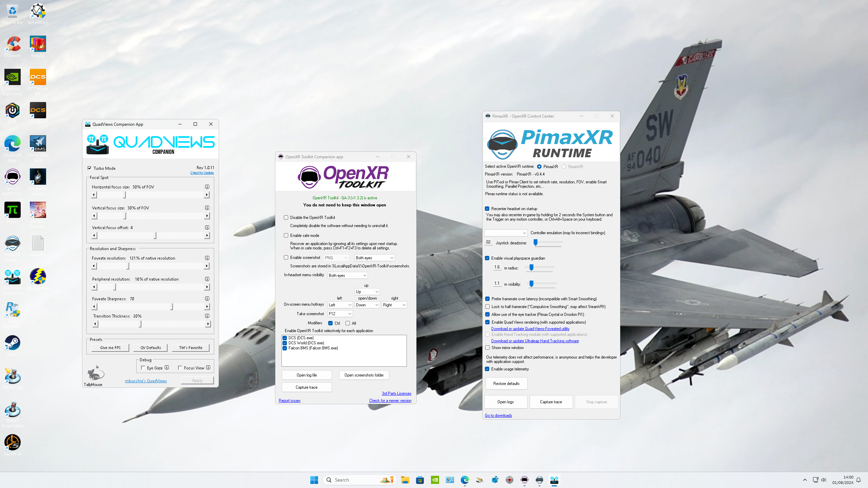
Task: Open the TARGET GUI desktop icon
Action: [x=13, y=379]
